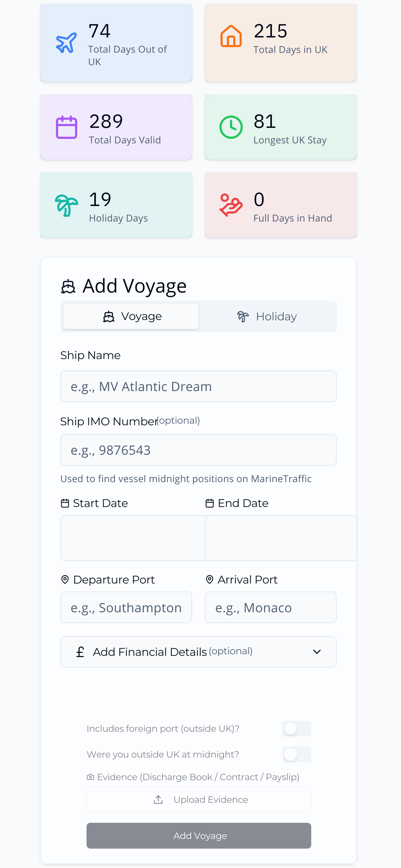Click the purple calendar icon for Total Days Valid
The width and height of the screenshot is (401, 868).
[x=67, y=127]
